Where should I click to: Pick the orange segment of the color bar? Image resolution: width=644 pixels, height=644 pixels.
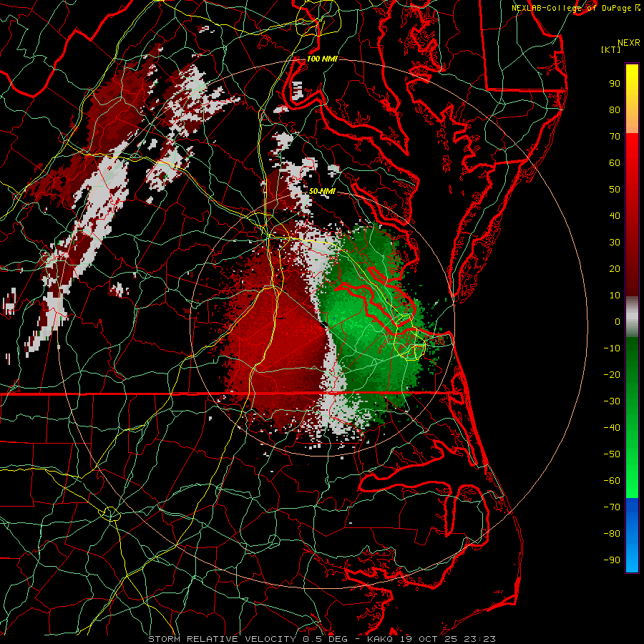(x=632, y=122)
